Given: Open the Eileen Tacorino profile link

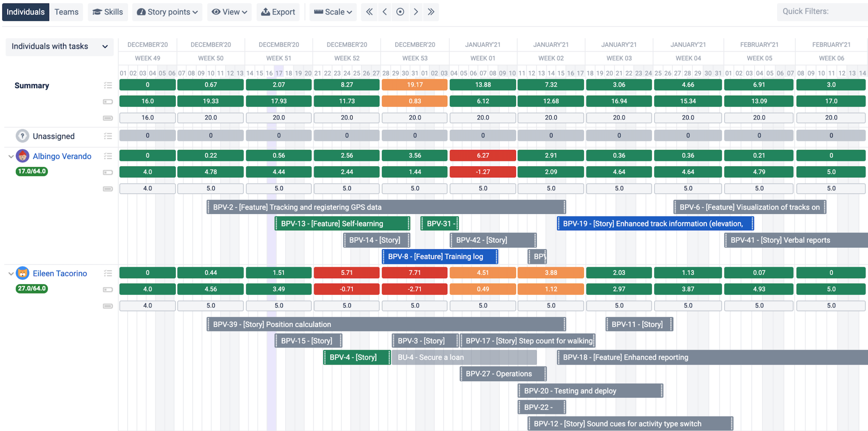Looking at the screenshot, I should tap(60, 273).
